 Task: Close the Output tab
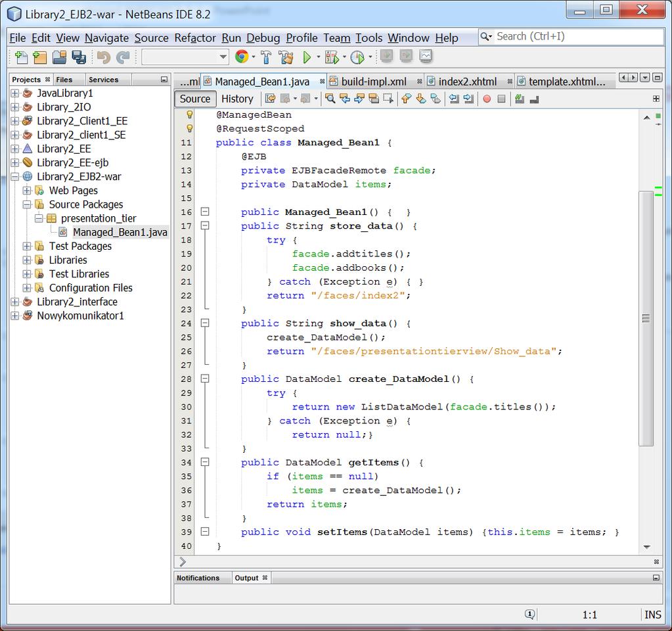[265, 577]
